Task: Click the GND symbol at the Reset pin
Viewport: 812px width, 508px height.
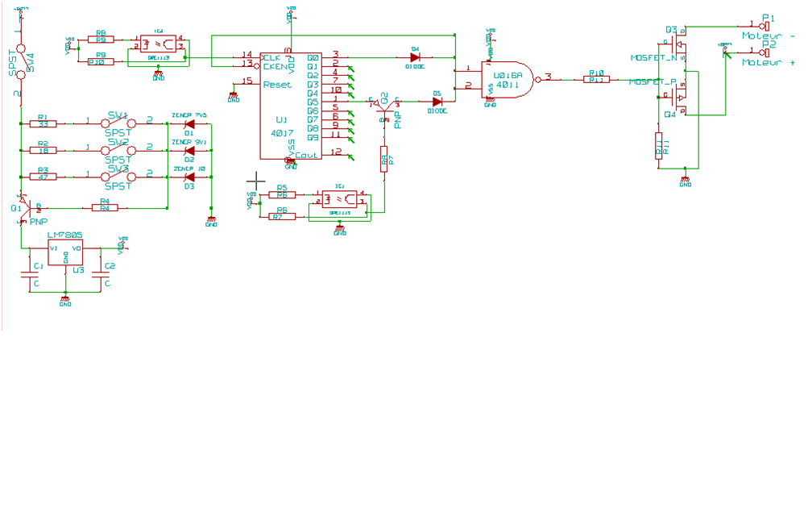Action: [233, 98]
